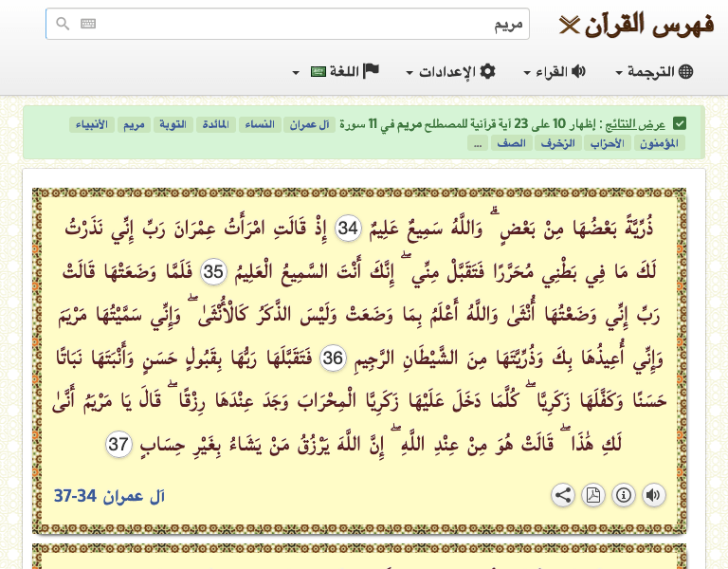Click the search magnifier icon

tap(63, 23)
